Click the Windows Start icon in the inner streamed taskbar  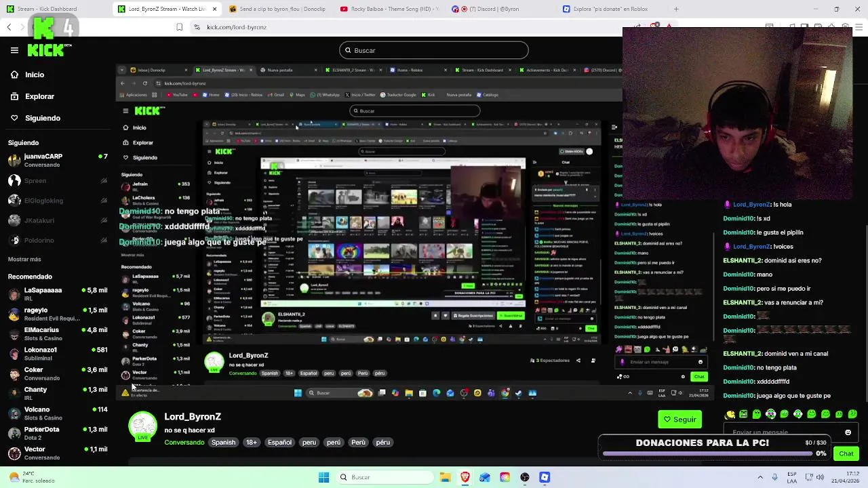coord(298,393)
